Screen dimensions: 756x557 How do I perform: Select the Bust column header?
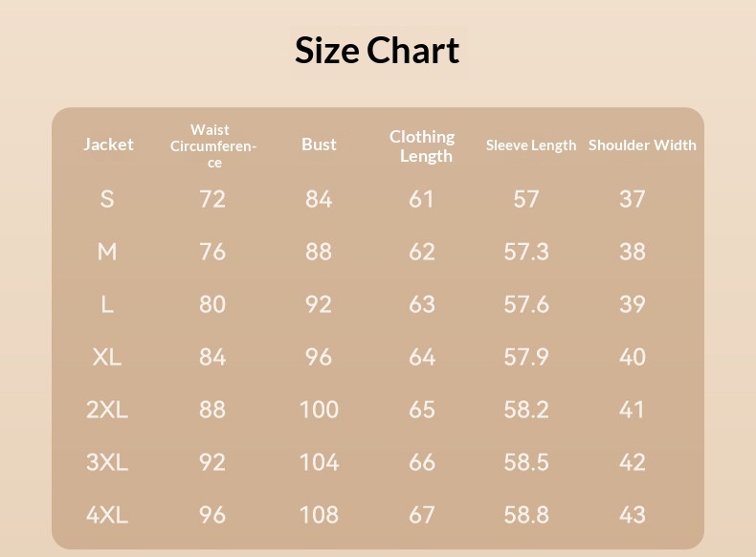[x=319, y=145]
